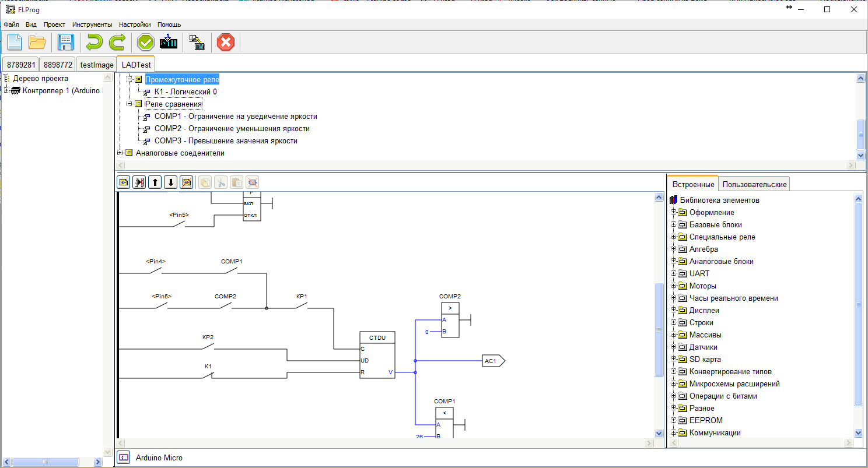This screenshot has height=468, width=868.
Task: Create a new project with blank page icon
Action: 15,43
